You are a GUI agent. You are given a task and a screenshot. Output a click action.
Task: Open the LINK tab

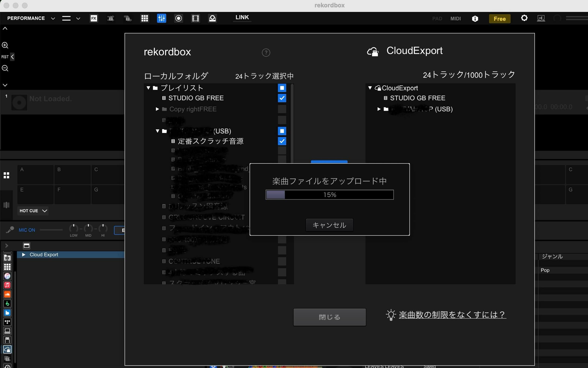[242, 17]
